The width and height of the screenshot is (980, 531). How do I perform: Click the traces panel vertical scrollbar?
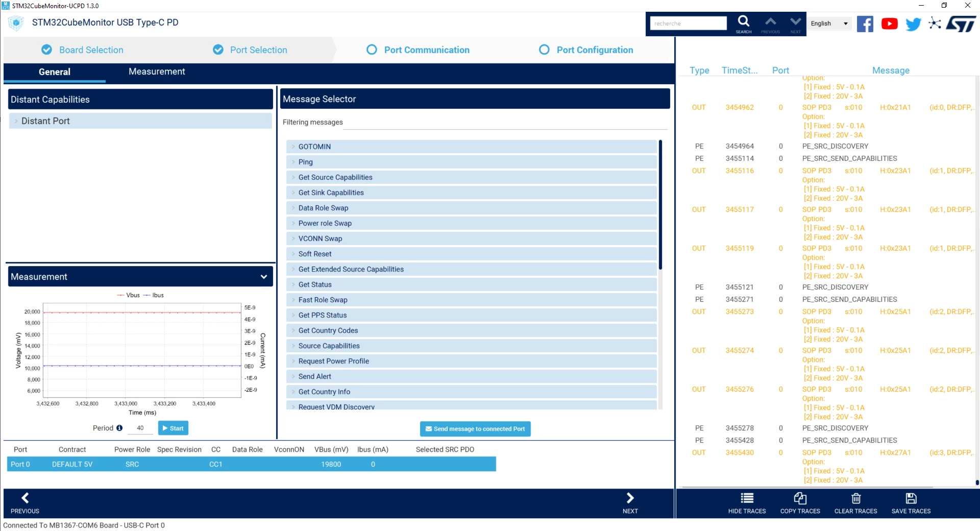[977, 482]
